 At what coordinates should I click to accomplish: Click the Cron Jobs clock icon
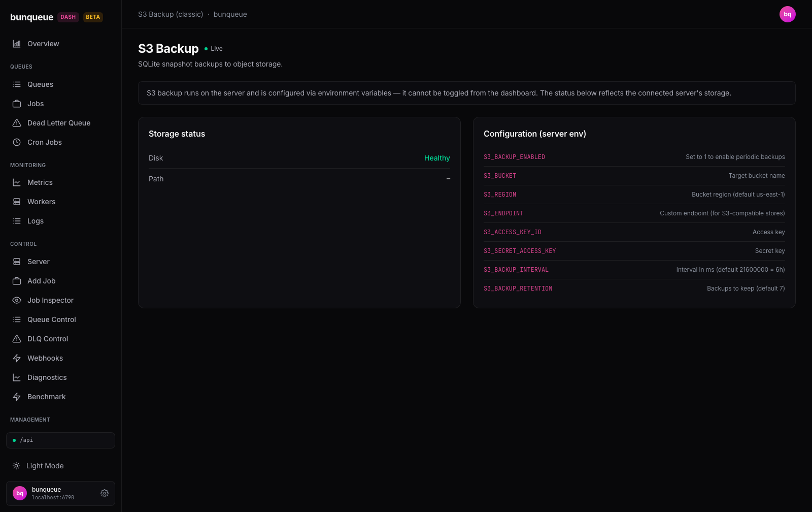(17, 142)
